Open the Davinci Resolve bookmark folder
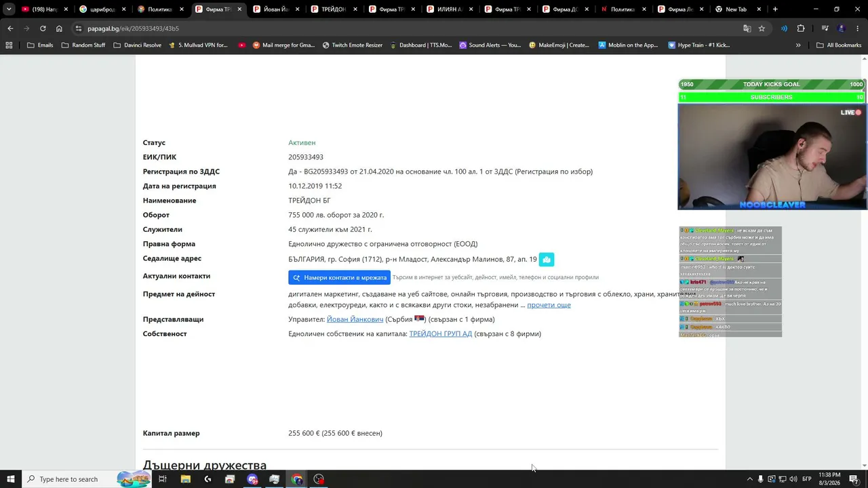Image resolution: width=868 pixels, height=488 pixels. tap(138, 45)
